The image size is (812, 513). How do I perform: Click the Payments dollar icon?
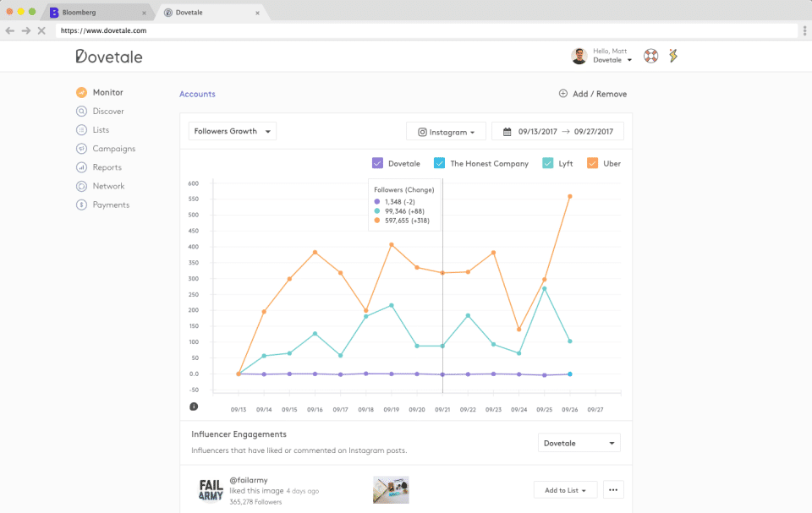(x=81, y=205)
